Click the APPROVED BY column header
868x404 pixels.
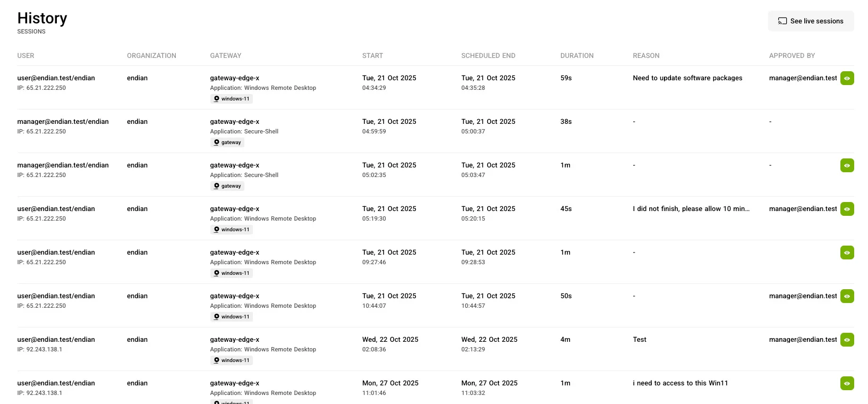click(x=792, y=56)
